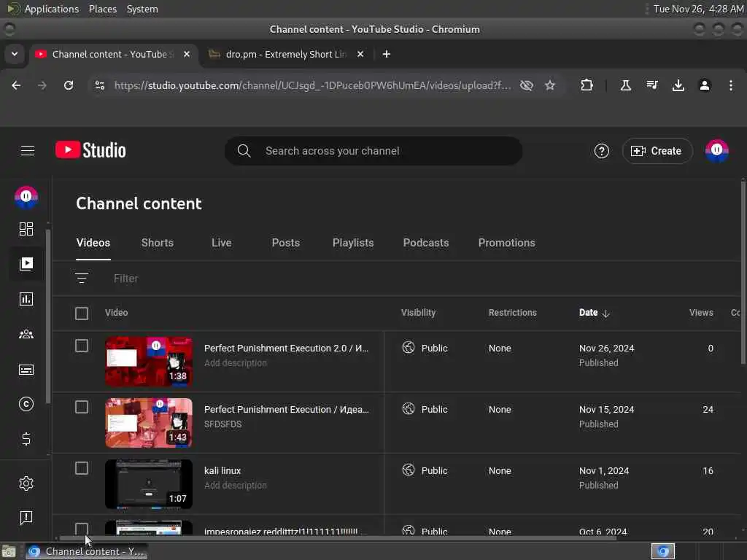Open the Perfect Punishment Execution 2.0 title
The image size is (747, 560).
(286, 348)
